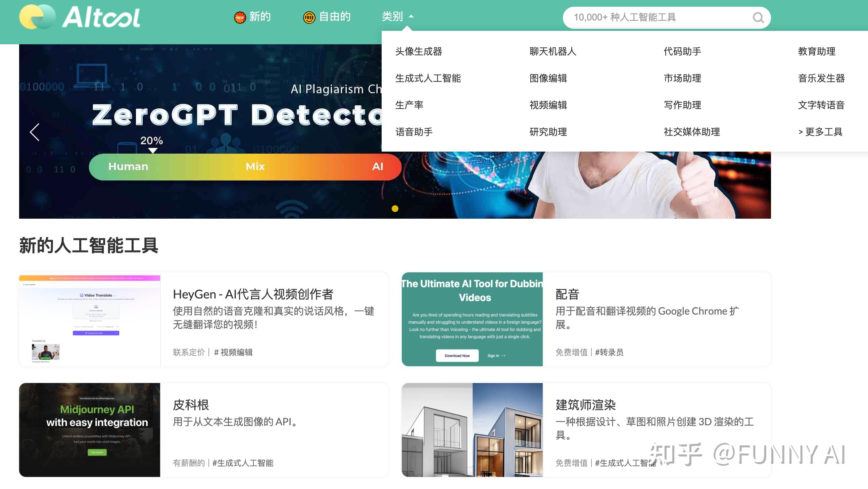Click 有薪酬的 label on 皮科根 card
868x489 pixels.
pyautogui.click(x=189, y=463)
